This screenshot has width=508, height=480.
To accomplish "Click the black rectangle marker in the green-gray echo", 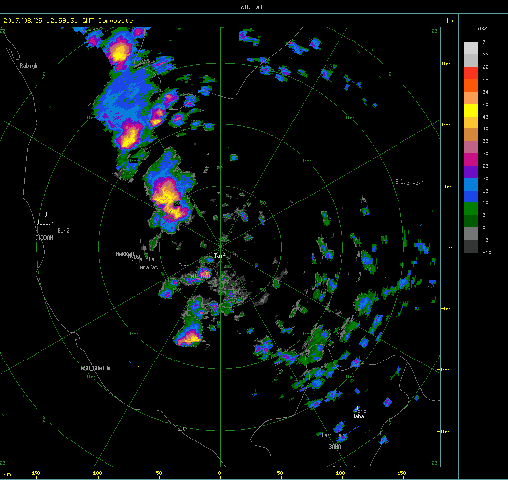I will click(133, 161).
